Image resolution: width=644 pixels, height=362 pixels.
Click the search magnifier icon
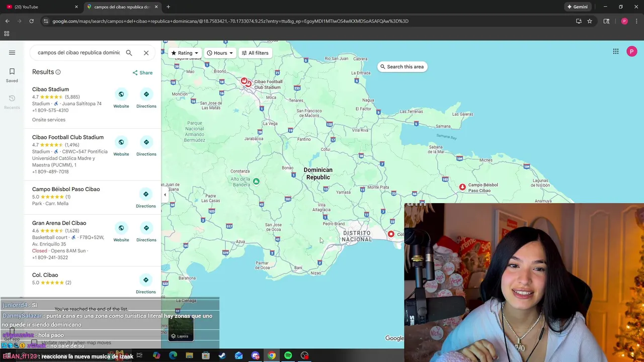(x=129, y=52)
